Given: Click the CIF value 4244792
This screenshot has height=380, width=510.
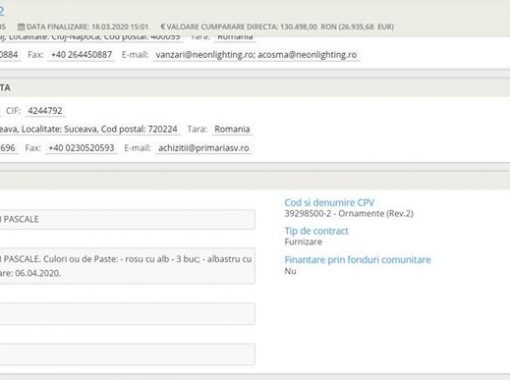Looking at the screenshot, I should click(x=45, y=111).
